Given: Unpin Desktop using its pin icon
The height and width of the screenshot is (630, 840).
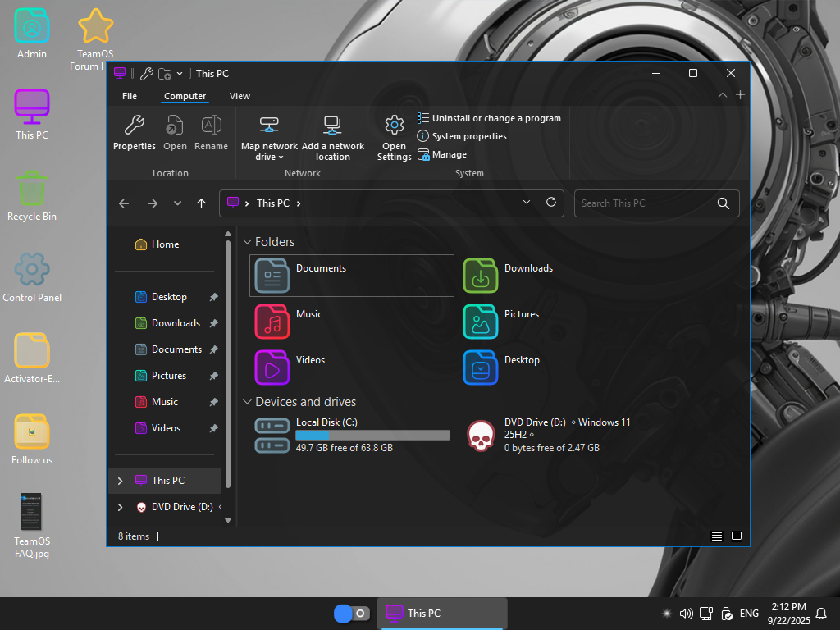Looking at the screenshot, I should (x=214, y=297).
